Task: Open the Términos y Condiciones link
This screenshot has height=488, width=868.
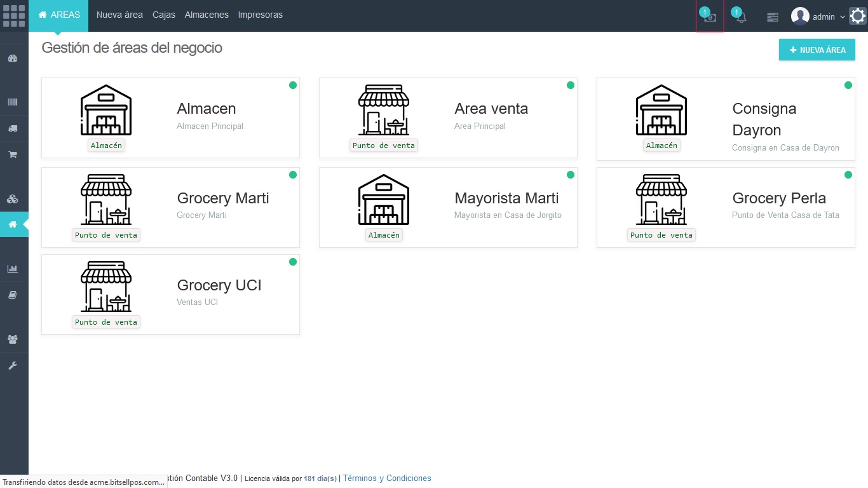Action: pyautogui.click(x=387, y=478)
